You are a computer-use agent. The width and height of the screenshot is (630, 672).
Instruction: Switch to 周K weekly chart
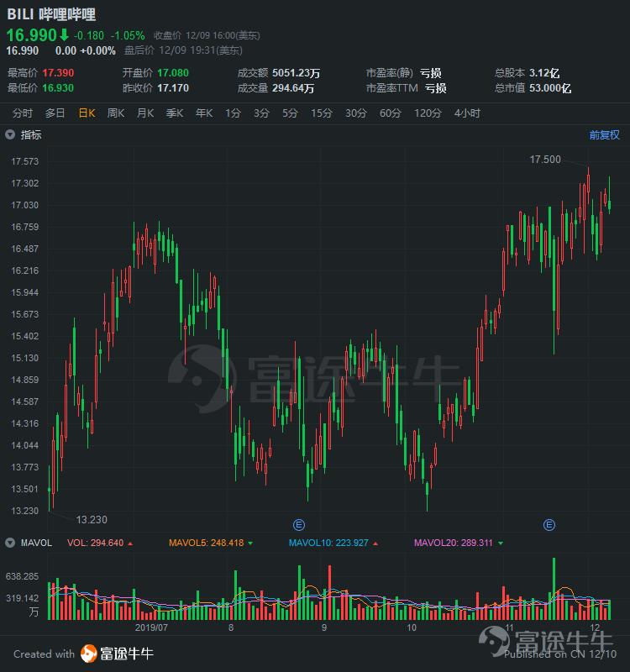116,113
